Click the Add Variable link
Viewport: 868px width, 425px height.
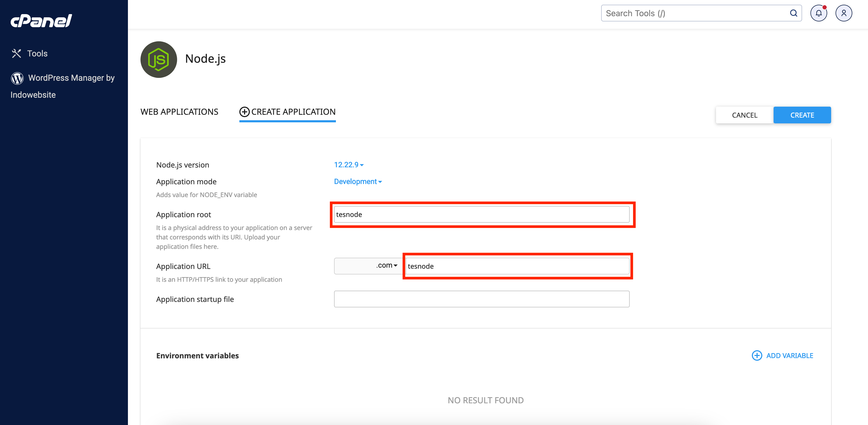click(x=789, y=356)
